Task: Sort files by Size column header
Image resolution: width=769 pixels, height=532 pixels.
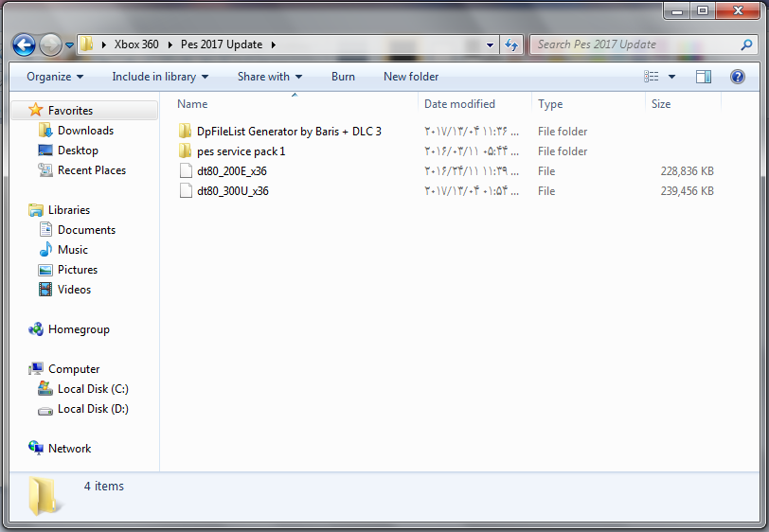Action: [661, 104]
